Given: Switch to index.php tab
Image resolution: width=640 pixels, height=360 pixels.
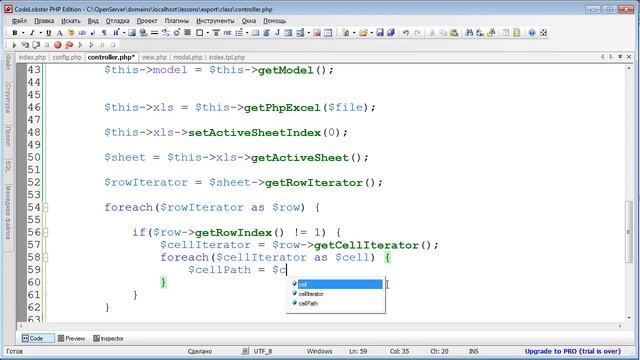Looking at the screenshot, I should click(x=33, y=58).
